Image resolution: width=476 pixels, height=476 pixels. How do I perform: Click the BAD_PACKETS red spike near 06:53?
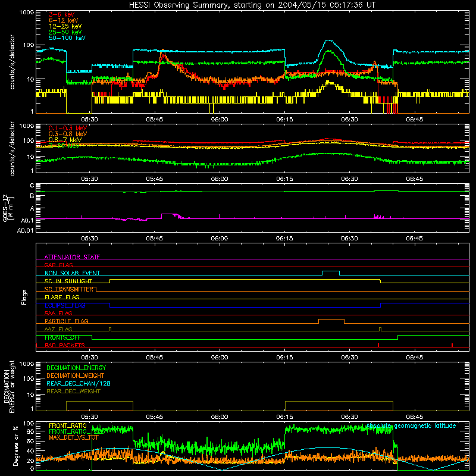[452, 345]
